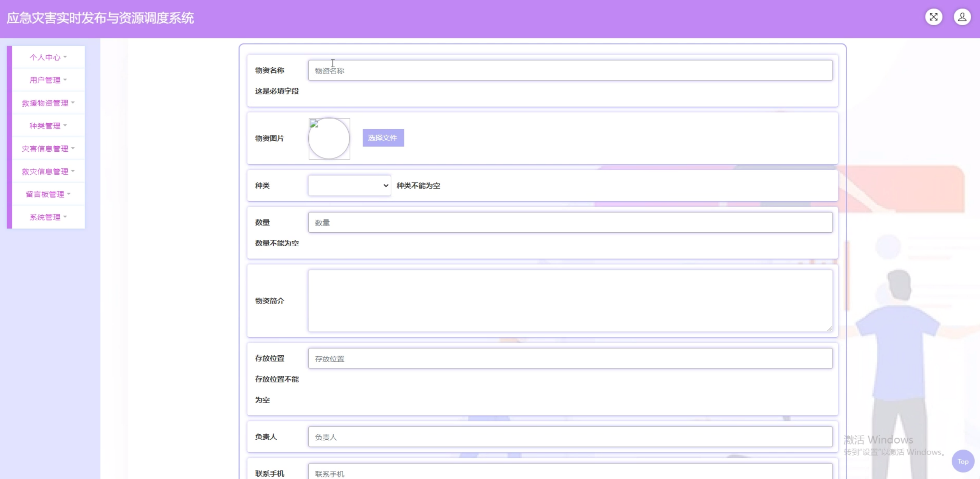Open the 种类 dropdown selector
980x479 pixels.
[x=349, y=186]
